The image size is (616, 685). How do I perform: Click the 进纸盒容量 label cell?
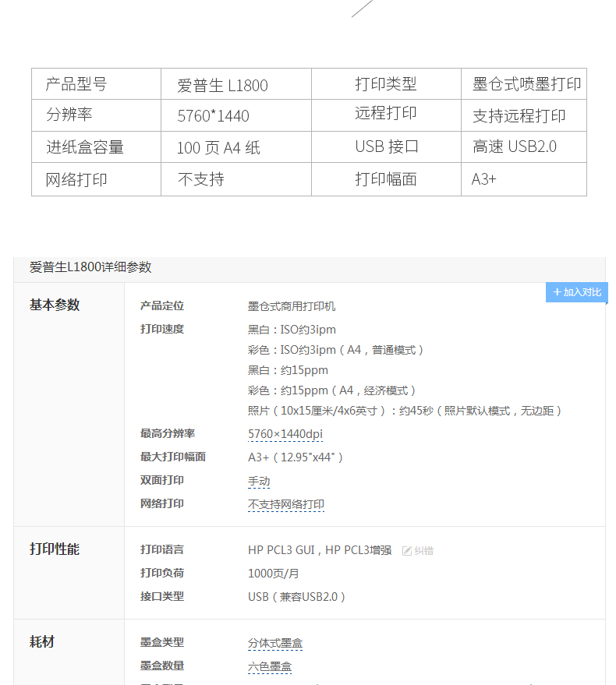click(96, 147)
